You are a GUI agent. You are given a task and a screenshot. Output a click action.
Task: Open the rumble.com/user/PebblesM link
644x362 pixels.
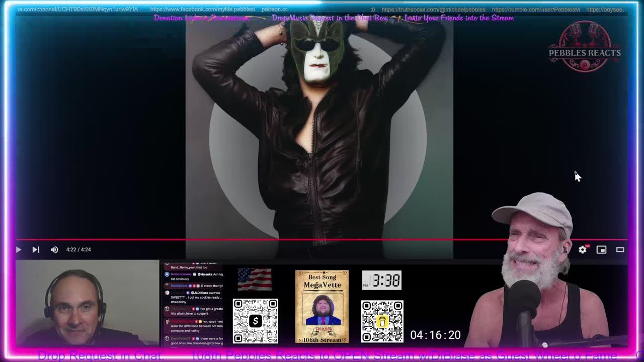coord(536,10)
